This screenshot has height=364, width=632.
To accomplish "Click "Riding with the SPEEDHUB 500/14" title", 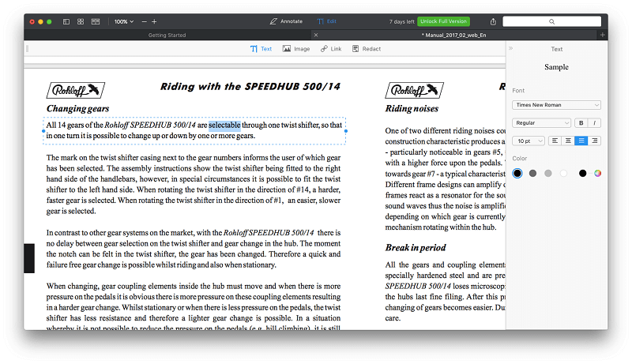I will pyautogui.click(x=250, y=87).
